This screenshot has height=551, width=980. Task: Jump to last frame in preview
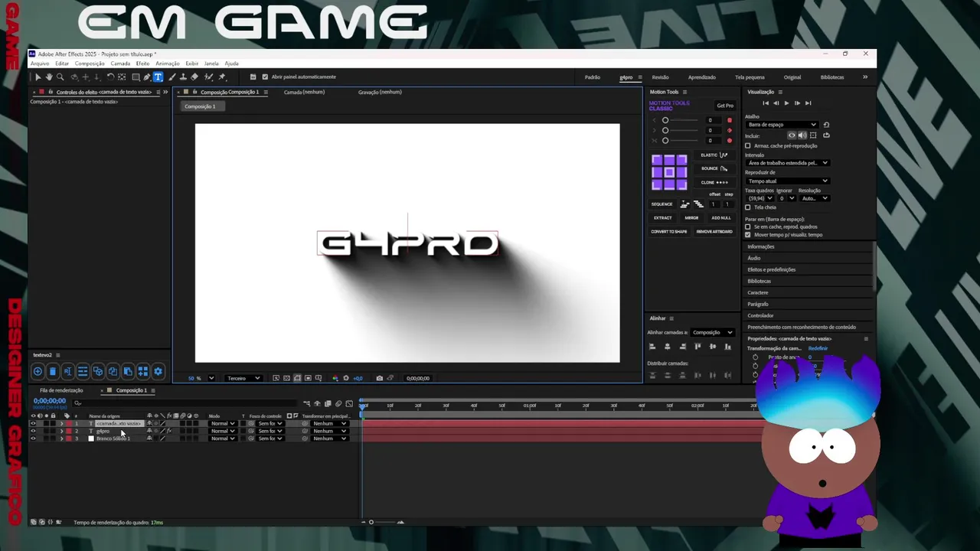tap(808, 103)
